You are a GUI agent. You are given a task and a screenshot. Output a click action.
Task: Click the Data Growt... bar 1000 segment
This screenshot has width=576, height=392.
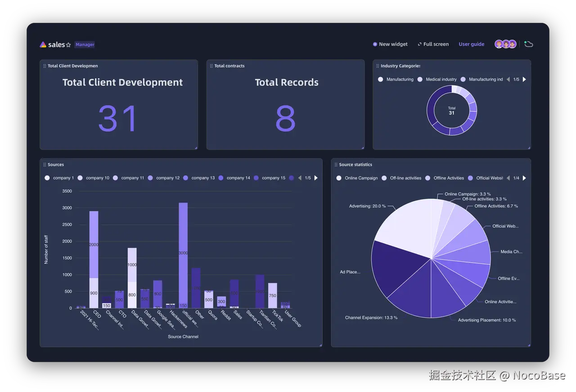tap(132, 265)
